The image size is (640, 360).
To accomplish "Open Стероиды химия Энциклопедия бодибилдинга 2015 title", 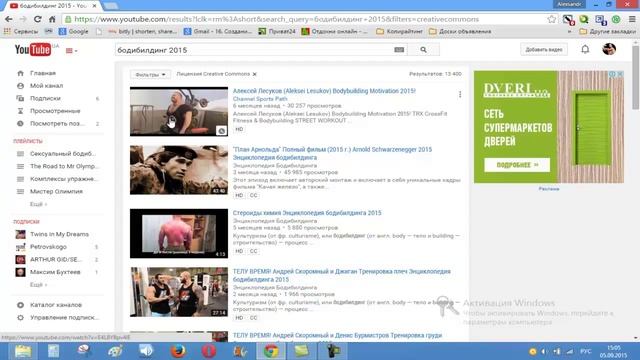I will pos(307,213).
